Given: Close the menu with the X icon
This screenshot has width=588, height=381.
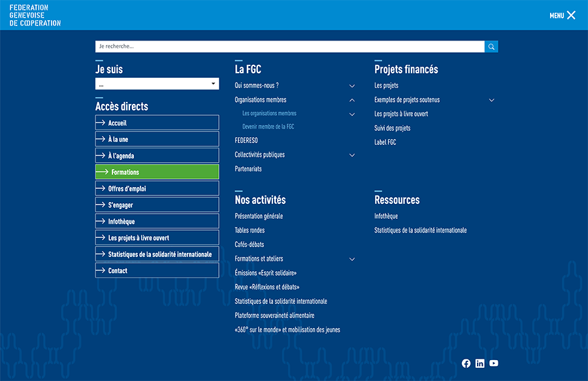Looking at the screenshot, I should (571, 15).
